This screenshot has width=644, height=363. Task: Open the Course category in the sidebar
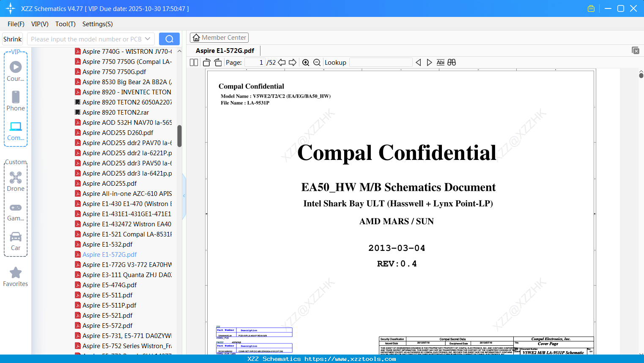pyautogui.click(x=16, y=71)
